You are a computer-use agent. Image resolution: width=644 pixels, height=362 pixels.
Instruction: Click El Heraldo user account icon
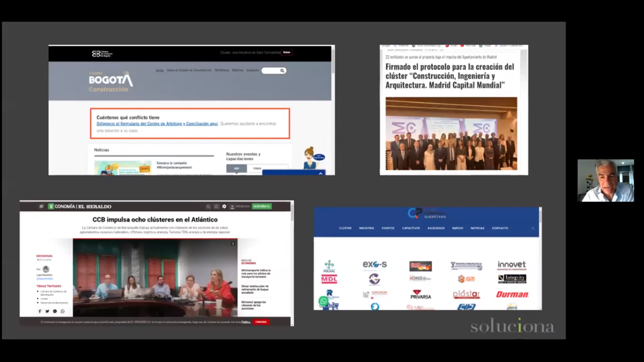coord(232,206)
